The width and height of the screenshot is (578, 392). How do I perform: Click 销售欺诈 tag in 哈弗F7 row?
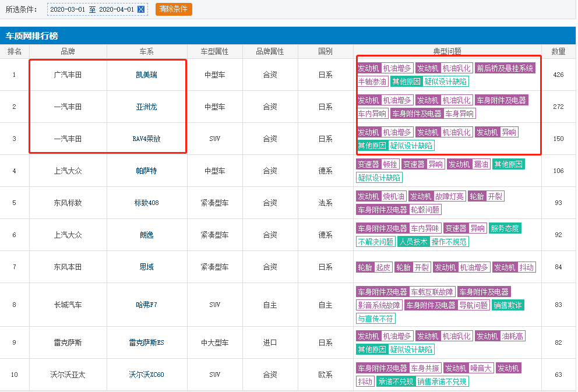pyautogui.click(x=507, y=305)
